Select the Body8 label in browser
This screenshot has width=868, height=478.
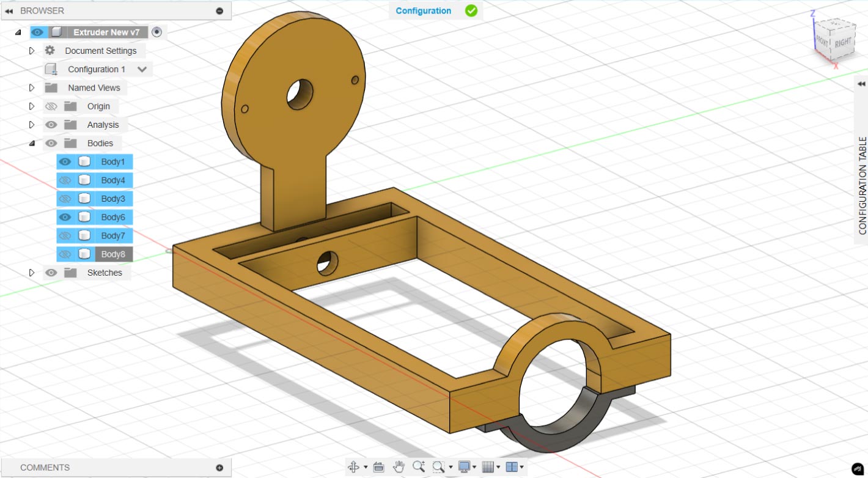pos(113,254)
